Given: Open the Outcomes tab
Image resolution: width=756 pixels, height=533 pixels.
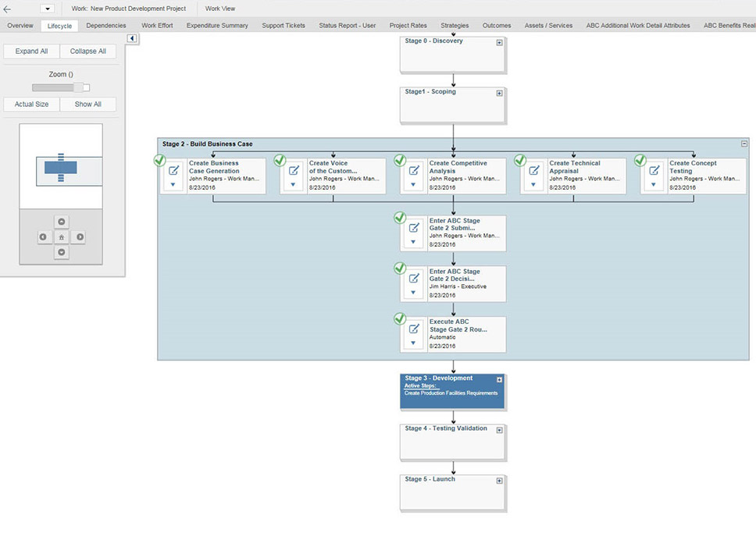Looking at the screenshot, I should click(x=497, y=26).
